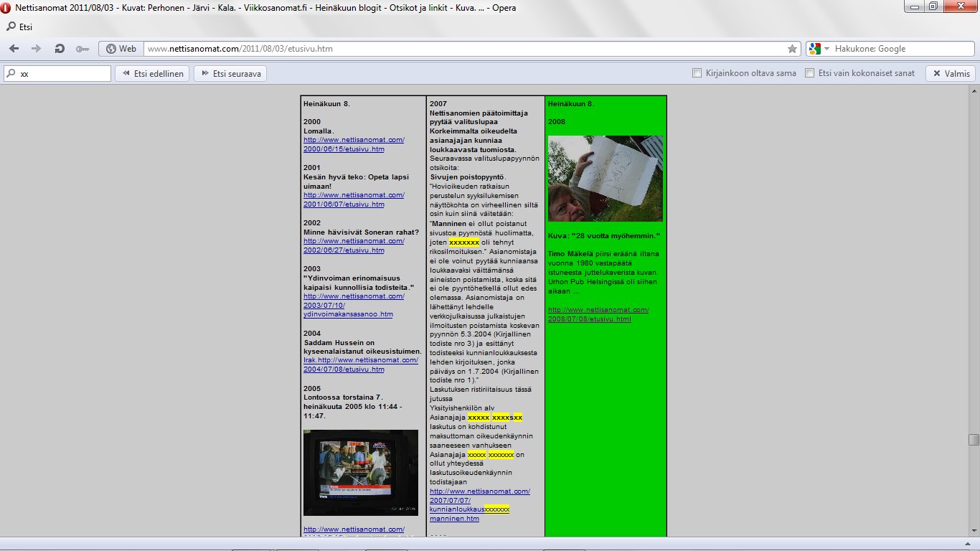Click the Opera logo in title bar
The height and width of the screenshot is (551, 980).
7,8
